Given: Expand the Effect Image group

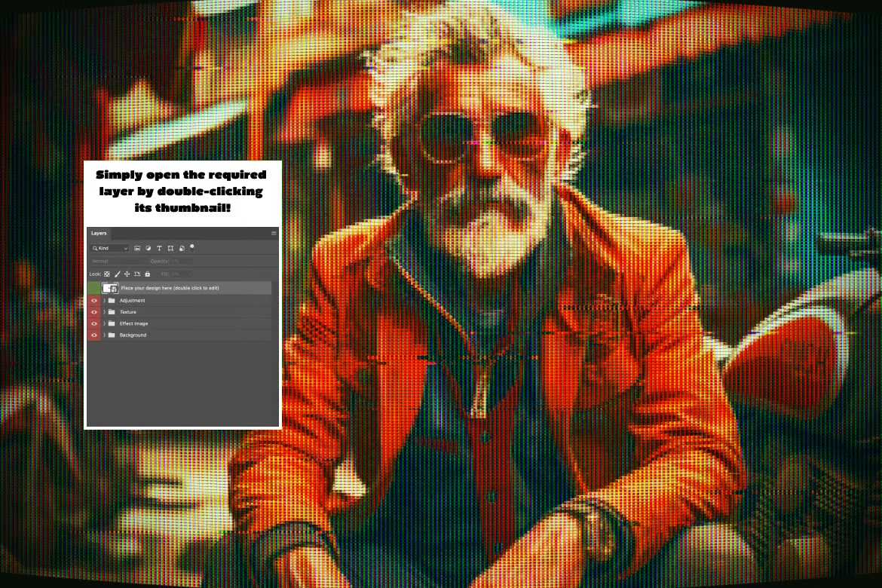Looking at the screenshot, I should pyautogui.click(x=106, y=323).
